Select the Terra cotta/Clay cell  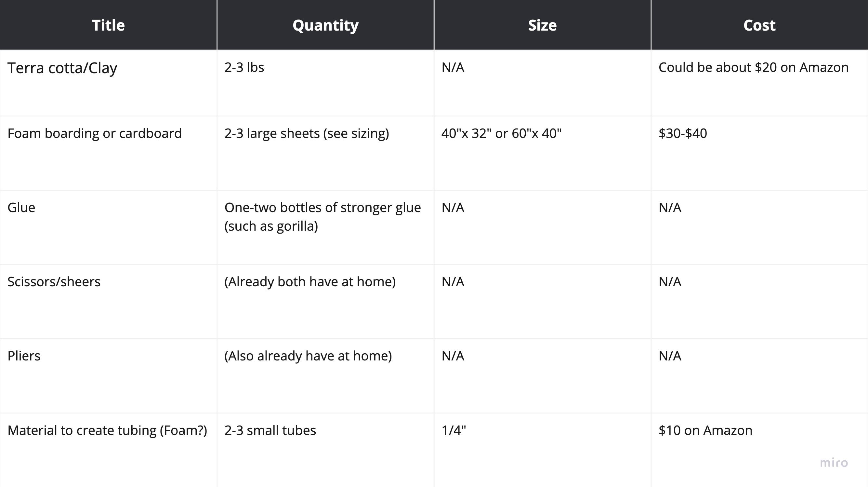[62, 68]
